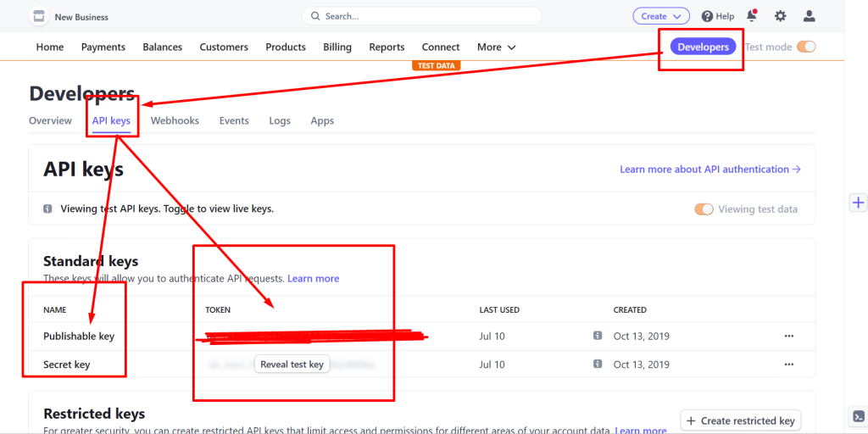Viewport: 868px width, 434px height.
Task: Click the CREATED column header
Action: pyautogui.click(x=630, y=310)
